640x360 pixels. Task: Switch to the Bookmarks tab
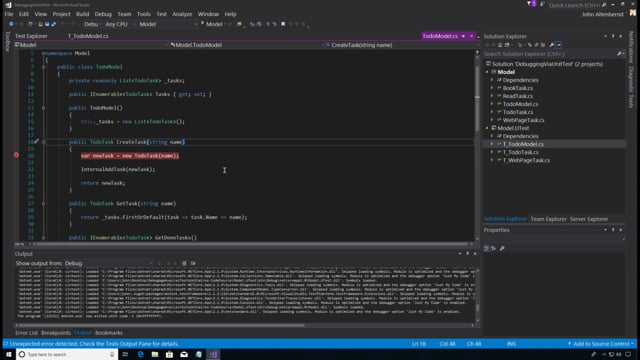pos(109,333)
